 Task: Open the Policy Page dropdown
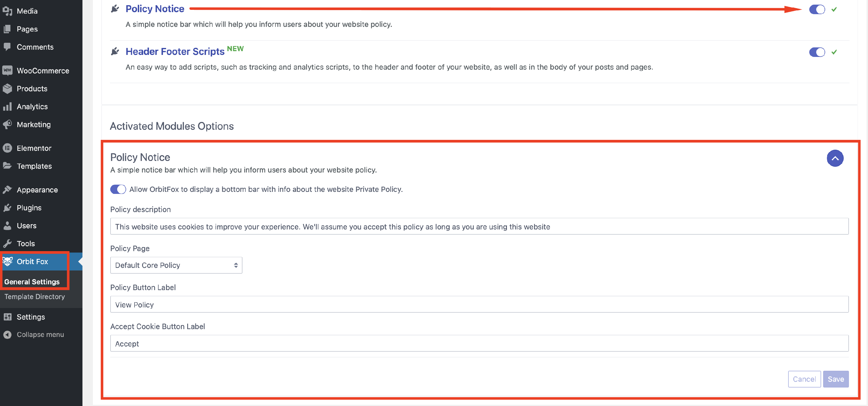[176, 265]
